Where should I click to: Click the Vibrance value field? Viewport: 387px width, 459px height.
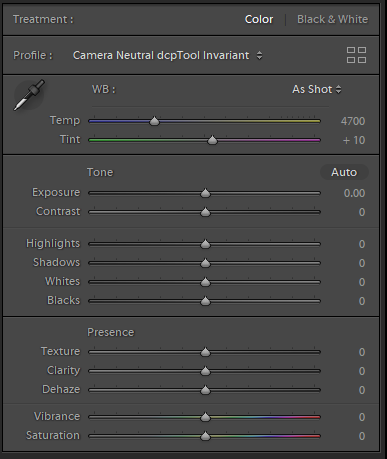coord(362,417)
